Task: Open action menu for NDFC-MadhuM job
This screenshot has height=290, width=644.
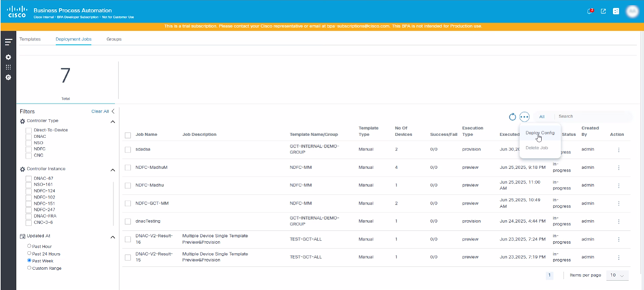Action: pyautogui.click(x=619, y=168)
